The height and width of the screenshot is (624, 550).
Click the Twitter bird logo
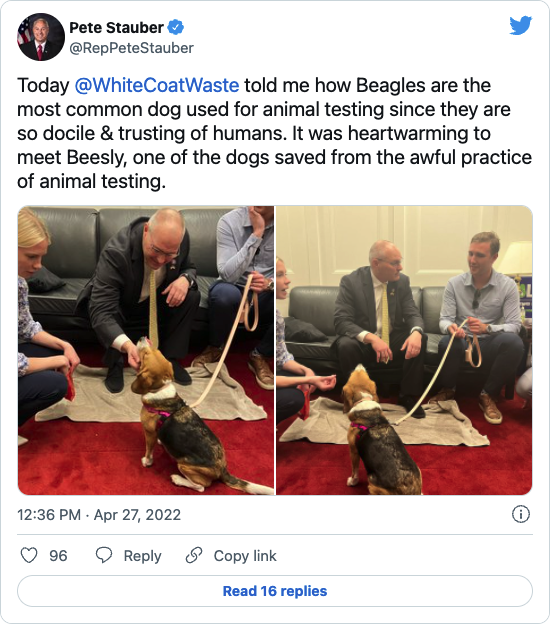tap(521, 25)
